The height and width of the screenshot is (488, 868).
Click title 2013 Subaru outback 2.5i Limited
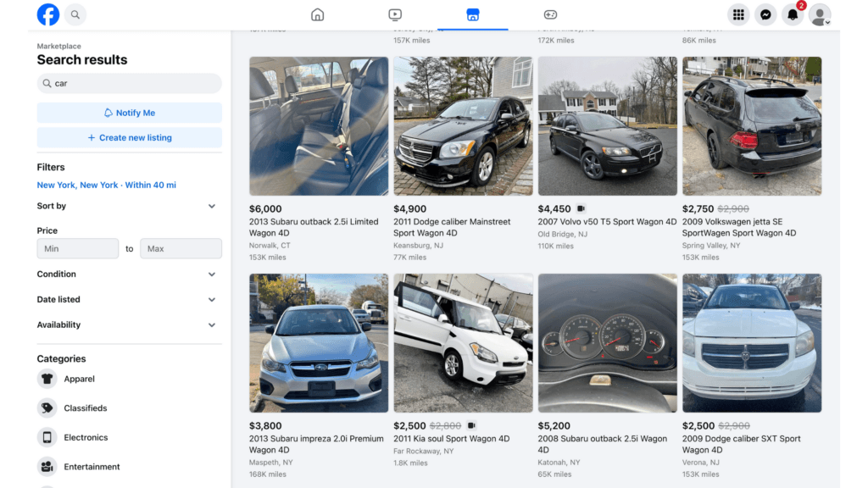tap(314, 227)
